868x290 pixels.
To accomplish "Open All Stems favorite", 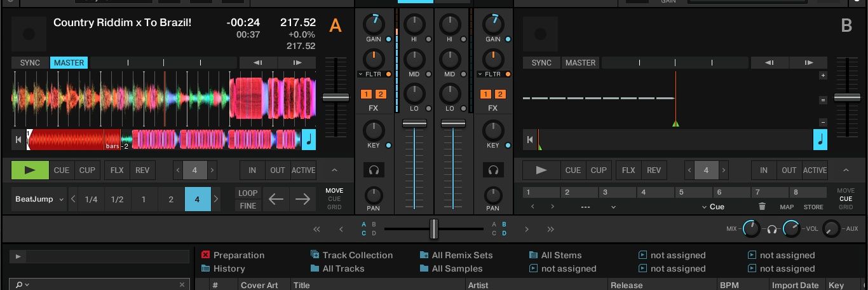I will 555,255.
